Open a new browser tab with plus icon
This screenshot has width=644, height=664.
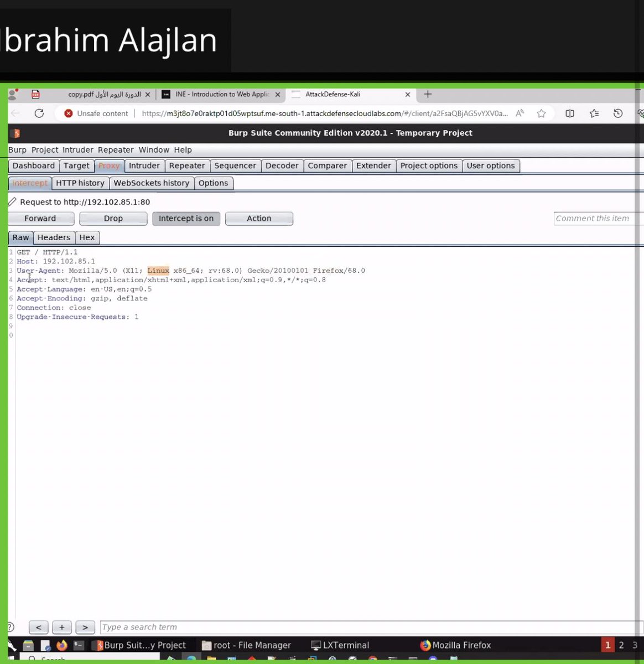click(x=428, y=95)
